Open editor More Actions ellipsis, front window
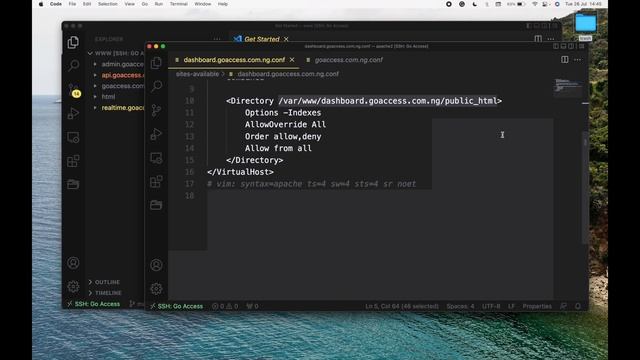 (x=578, y=60)
